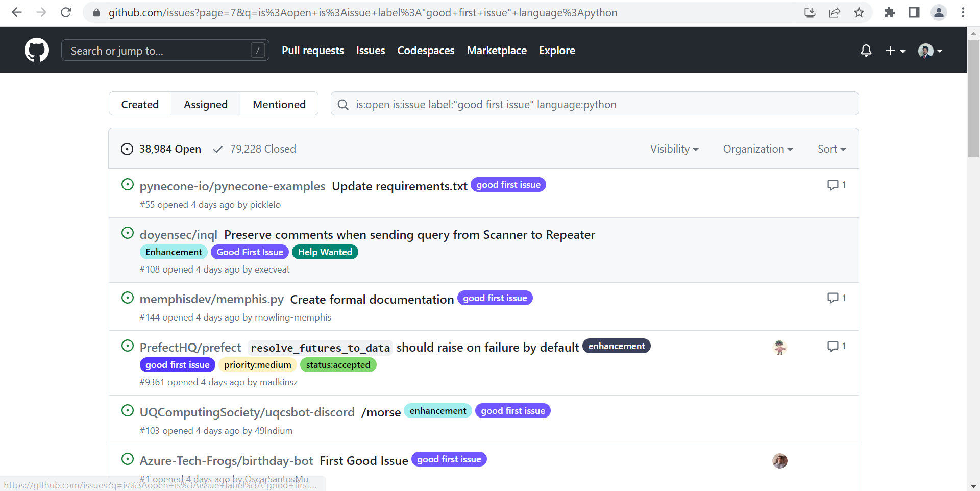Click the Good First Issue label on doyensec/inql
Image resolution: width=980 pixels, height=491 pixels.
coord(249,252)
